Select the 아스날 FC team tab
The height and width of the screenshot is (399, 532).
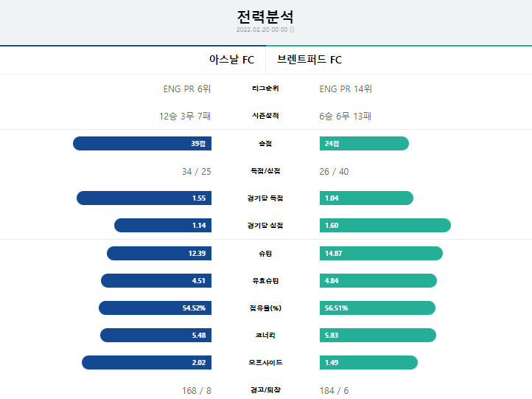[x=133, y=60]
